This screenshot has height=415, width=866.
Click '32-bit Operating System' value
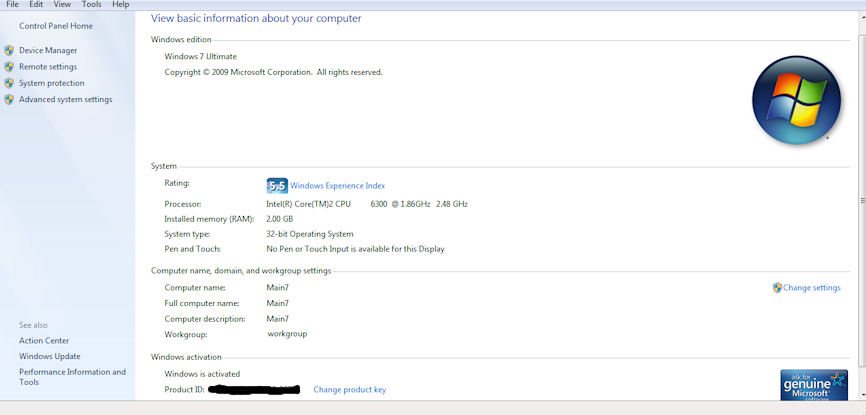tap(310, 234)
